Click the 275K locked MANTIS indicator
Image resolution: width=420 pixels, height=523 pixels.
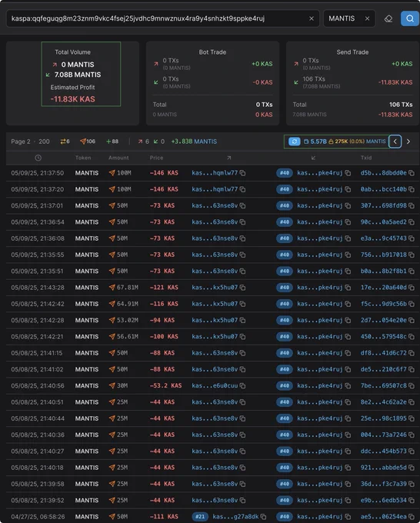tap(357, 142)
